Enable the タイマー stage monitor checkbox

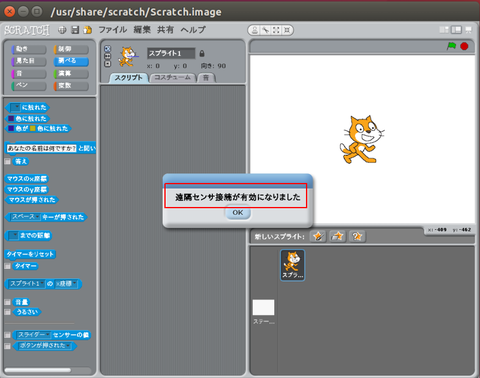(x=7, y=266)
